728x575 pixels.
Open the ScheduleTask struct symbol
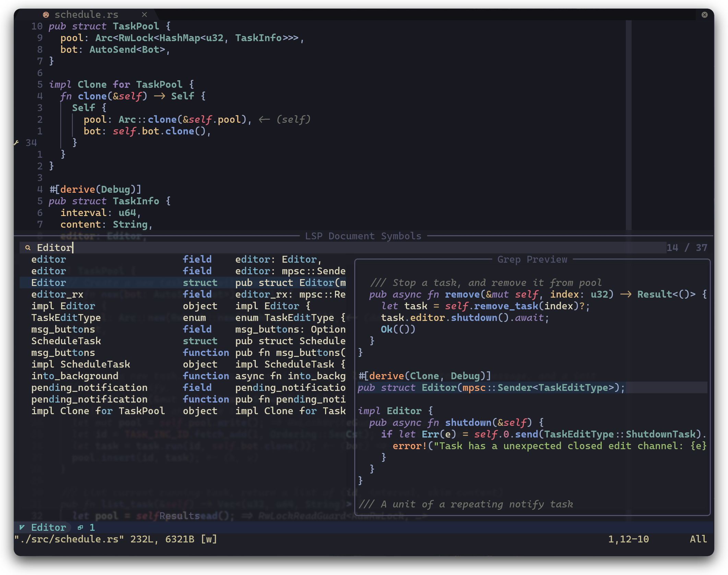[x=66, y=341]
